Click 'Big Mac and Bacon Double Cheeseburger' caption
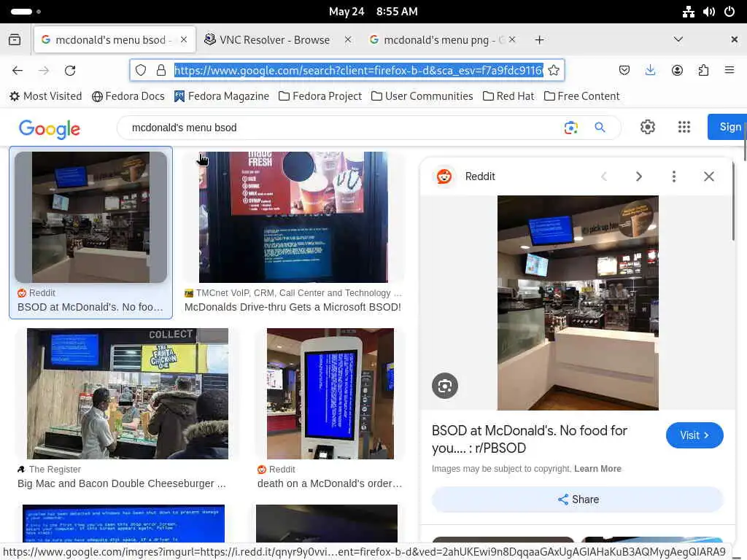 [x=122, y=483]
